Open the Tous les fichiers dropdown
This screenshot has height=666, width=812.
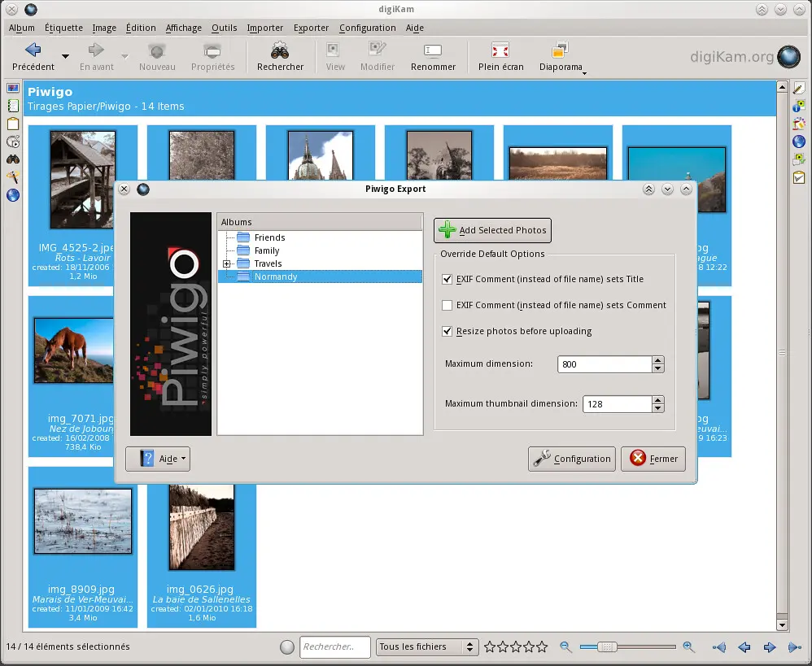coord(427,647)
